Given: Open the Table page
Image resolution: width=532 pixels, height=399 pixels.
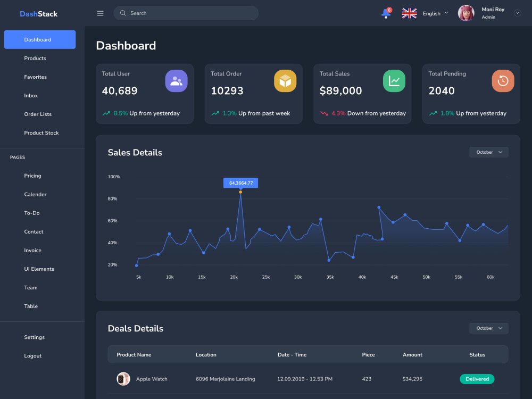Looking at the screenshot, I should click(x=31, y=306).
